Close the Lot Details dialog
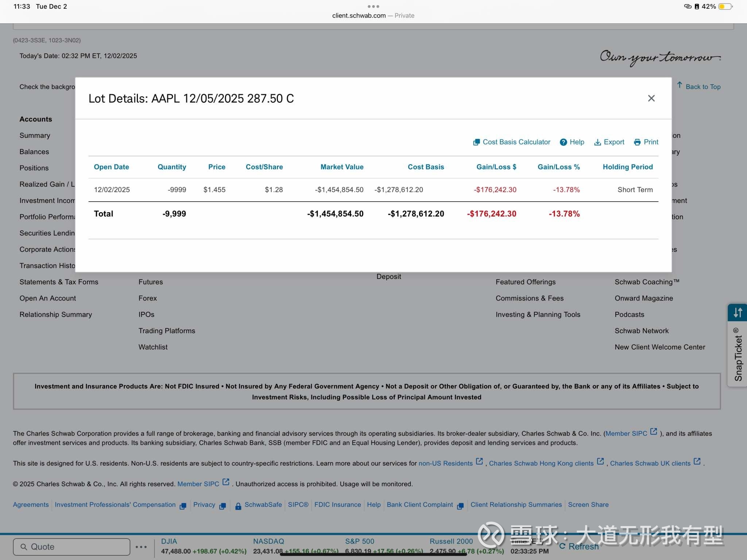Screen dimensions: 747x560 pyautogui.click(x=651, y=98)
